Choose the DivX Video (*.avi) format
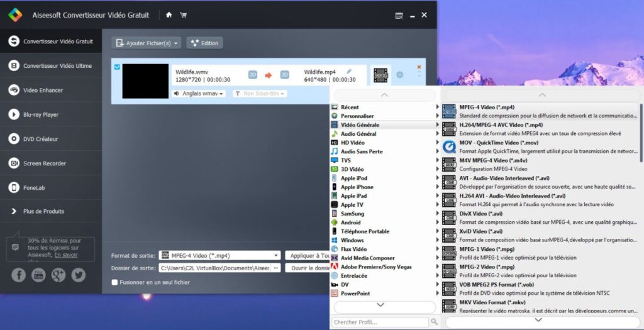This screenshot has height=330, width=644. pos(540,218)
